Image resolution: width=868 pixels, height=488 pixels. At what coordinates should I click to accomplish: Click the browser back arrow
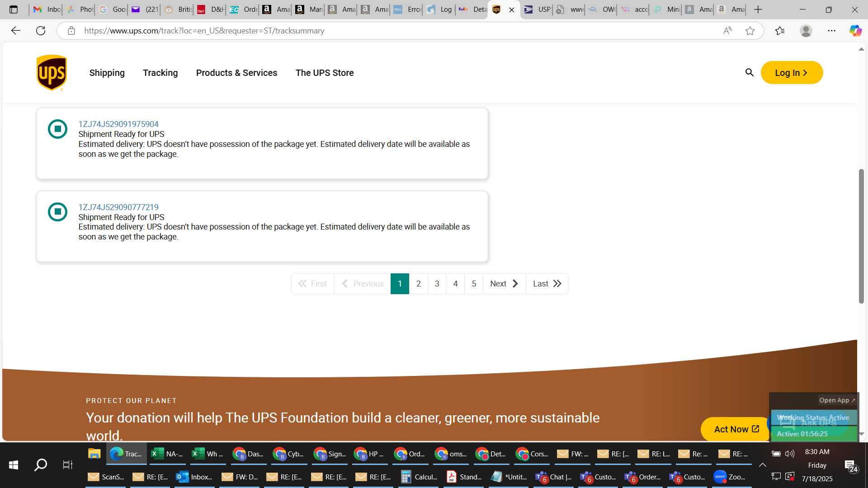pos(15,31)
